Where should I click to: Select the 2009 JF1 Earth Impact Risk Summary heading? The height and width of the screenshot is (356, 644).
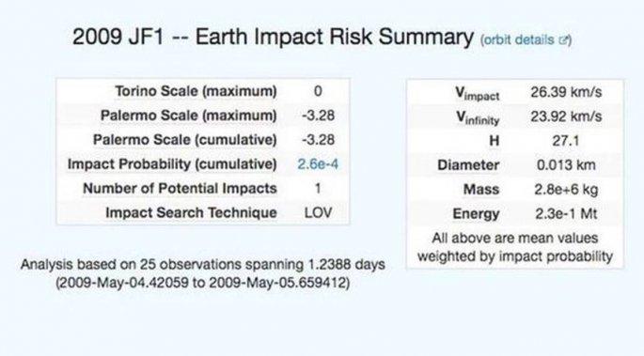pyautogui.click(x=274, y=37)
